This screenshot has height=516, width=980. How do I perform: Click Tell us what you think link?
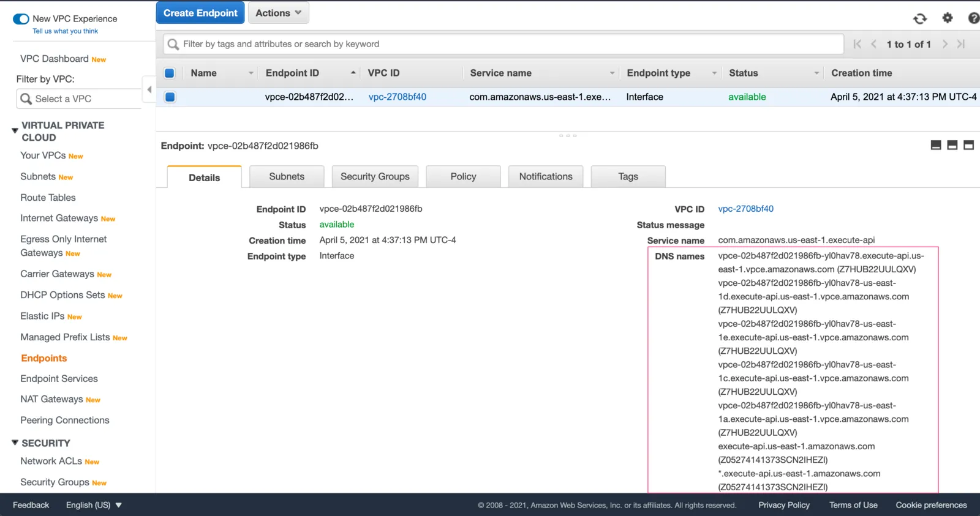(x=65, y=31)
